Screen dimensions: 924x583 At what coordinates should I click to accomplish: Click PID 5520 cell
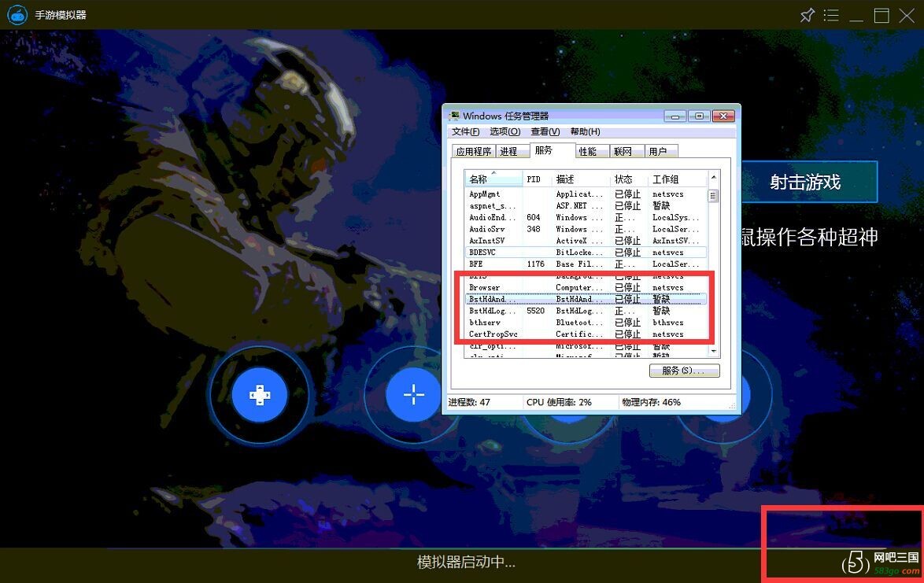(x=536, y=310)
